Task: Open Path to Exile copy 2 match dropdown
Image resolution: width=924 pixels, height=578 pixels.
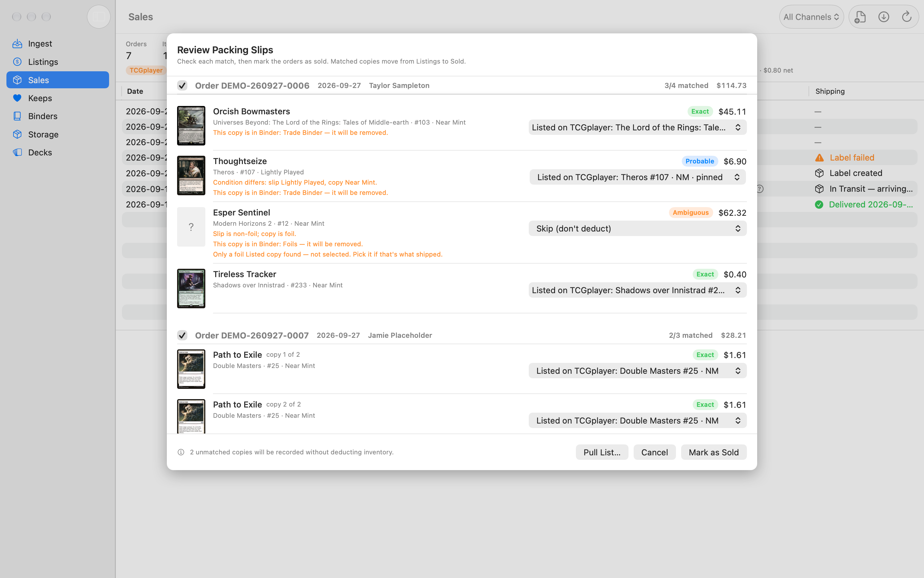Action: pyautogui.click(x=637, y=421)
